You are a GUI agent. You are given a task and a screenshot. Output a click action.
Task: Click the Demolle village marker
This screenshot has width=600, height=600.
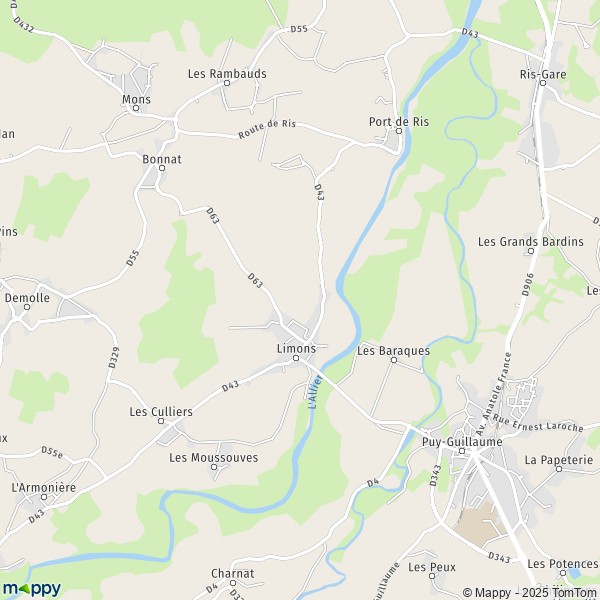tap(27, 307)
